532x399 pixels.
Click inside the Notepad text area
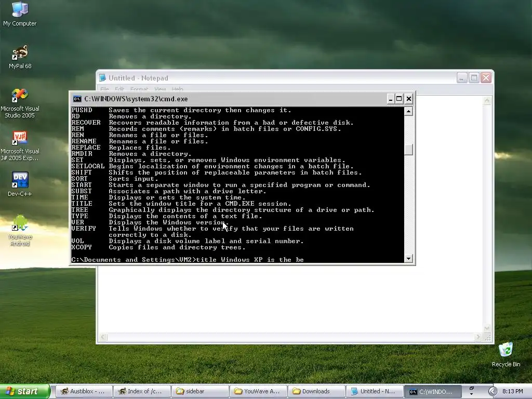tap(290, 299)
